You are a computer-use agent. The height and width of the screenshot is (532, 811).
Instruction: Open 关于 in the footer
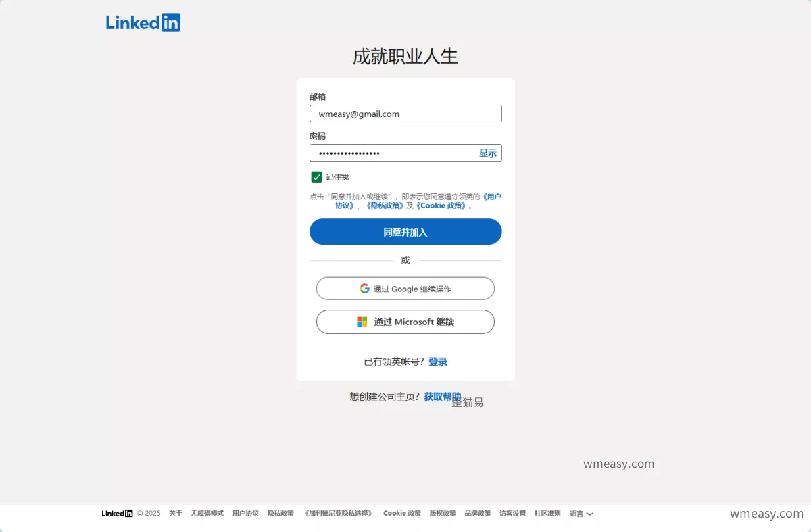(x=176, y=514)
